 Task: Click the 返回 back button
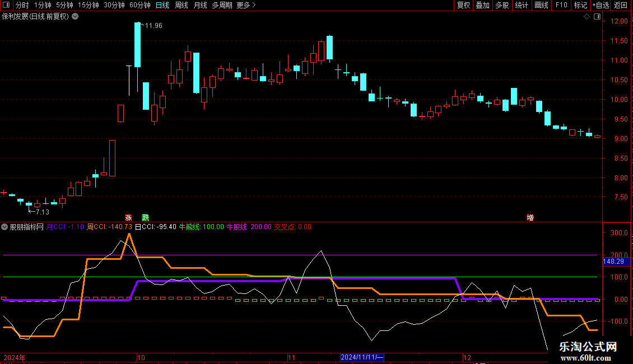click(x=621, y=5)
